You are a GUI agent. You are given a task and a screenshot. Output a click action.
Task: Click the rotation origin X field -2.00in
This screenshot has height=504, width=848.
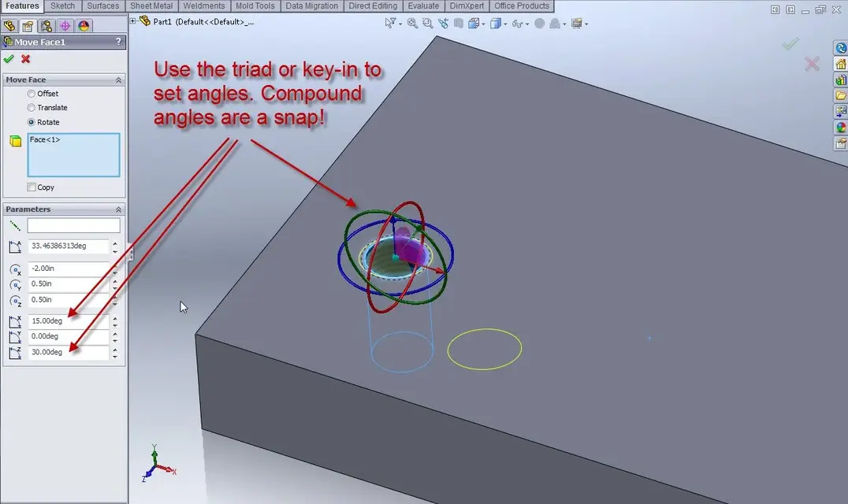(x=69, y=269)
